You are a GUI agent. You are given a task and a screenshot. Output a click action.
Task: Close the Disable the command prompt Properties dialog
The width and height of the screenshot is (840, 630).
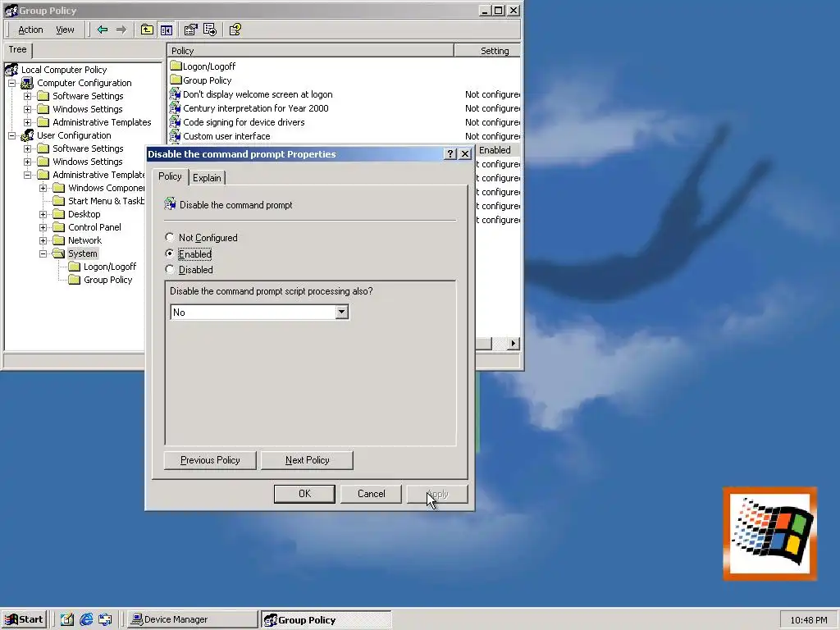(x=465, y=153)
